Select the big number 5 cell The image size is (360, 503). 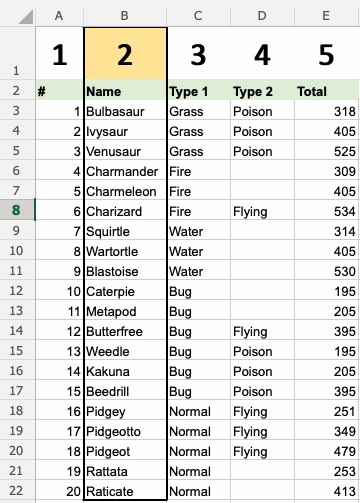click(x=327, y=53)
